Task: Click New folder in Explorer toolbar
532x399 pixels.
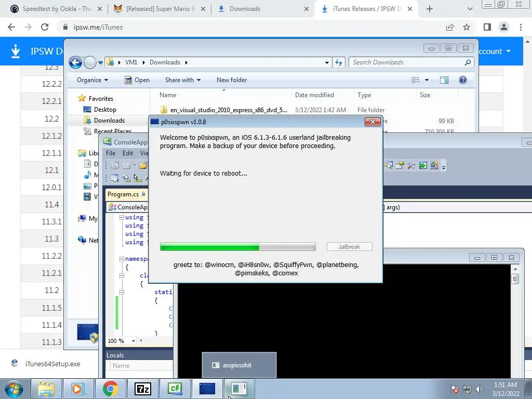Action: tap(232, 80)
